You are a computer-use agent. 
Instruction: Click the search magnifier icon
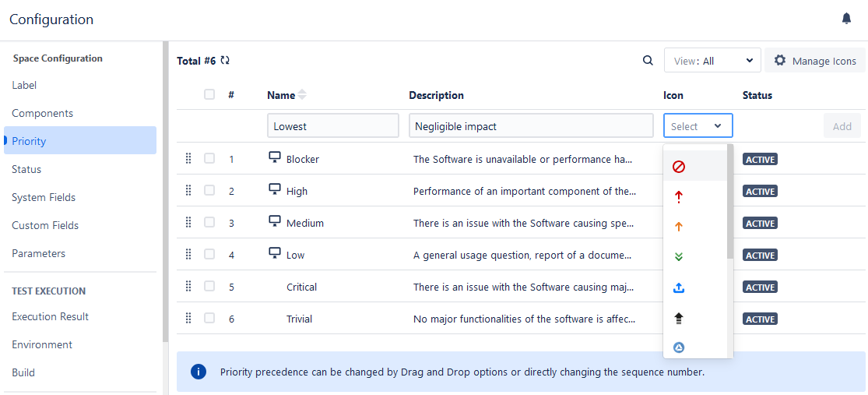[x=648, y=61]
